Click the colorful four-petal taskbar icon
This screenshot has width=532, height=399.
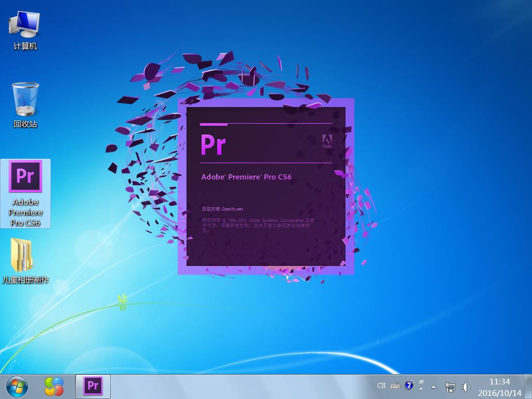pos(54,387)
